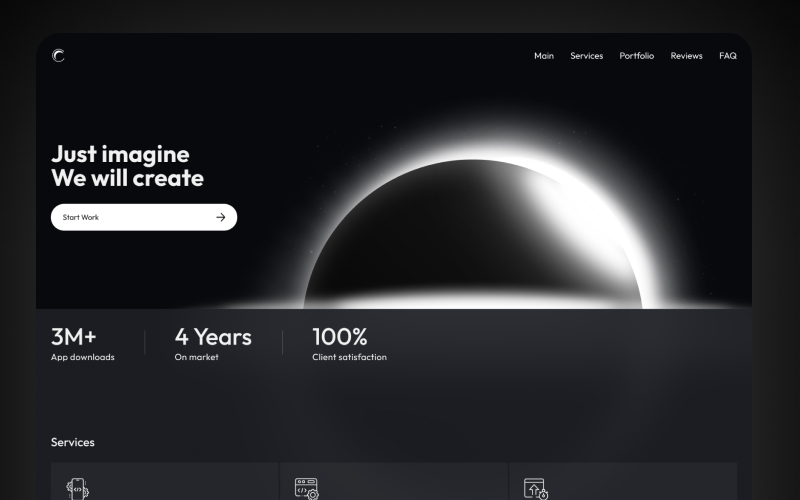Open the Portfolio nav link
800x500 pixels.
(x=637, y=56)
